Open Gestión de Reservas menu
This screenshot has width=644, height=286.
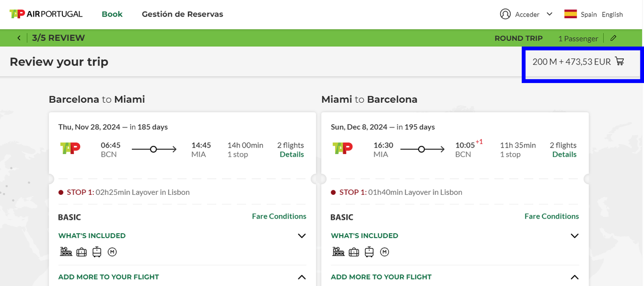(x=182, y=14)
